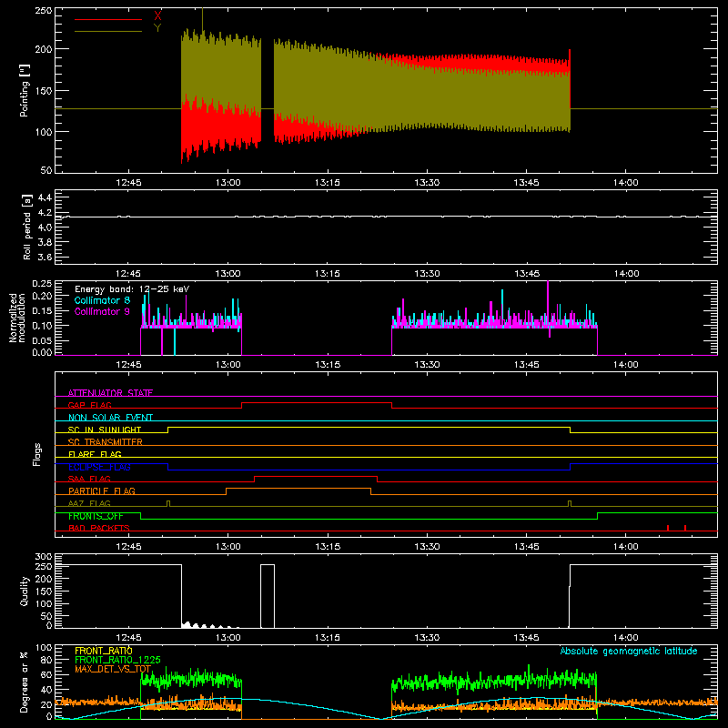This screenshot has width=728, height=728.
Task: Click the SC_IN_SUNLIGHT flag label
Action: click(105, 430)
